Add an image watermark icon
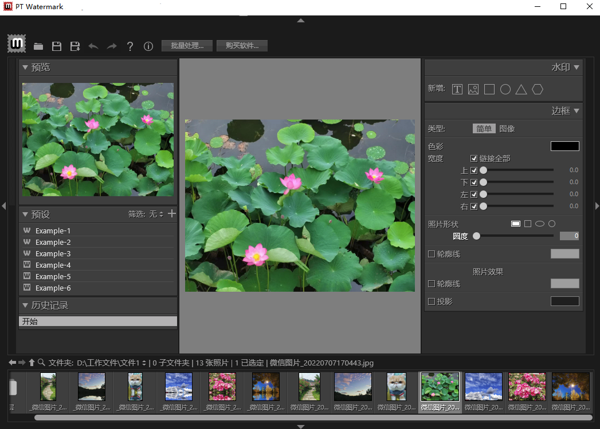 coord(473,89)
